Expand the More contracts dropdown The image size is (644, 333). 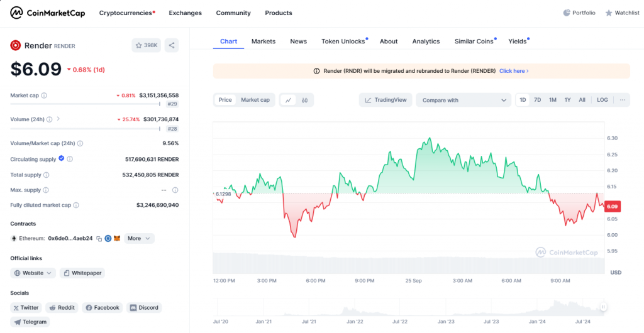139,238
